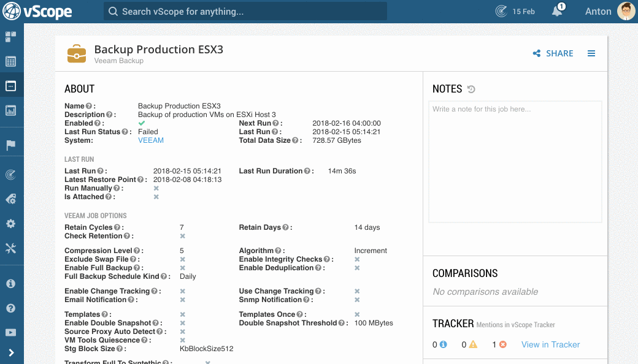The width and height of the screenshot is (638, 364).
Task: Click the 'No comparisons available' text
Action: click(485, 292)
